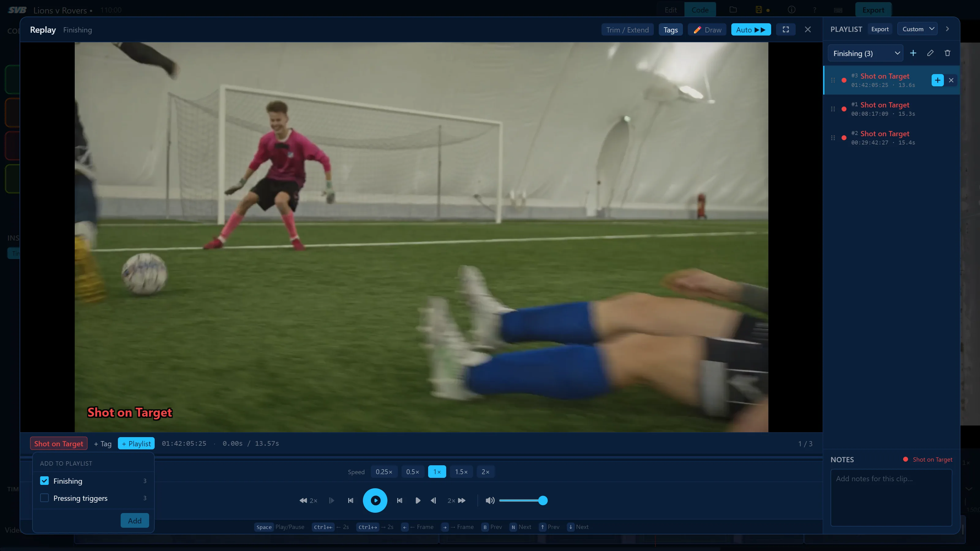This screenshot has height=551, width=980.
Task: Check Pressing triggers playlist checkbox
Action: [44, 498]
